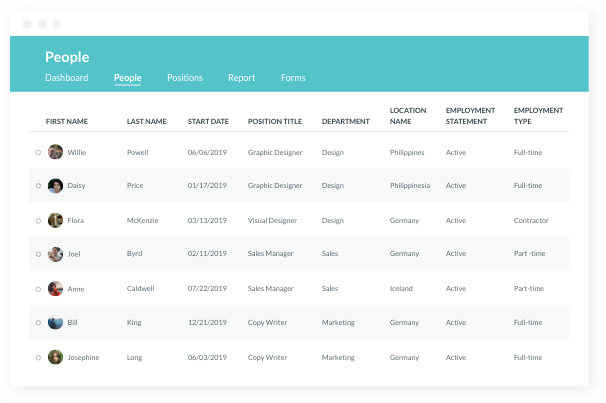The height and width of the screenshot is (403, 606).
Task: Click the start date "02/11/2019"
Action: pyautogui.click(x=207, y=254)
